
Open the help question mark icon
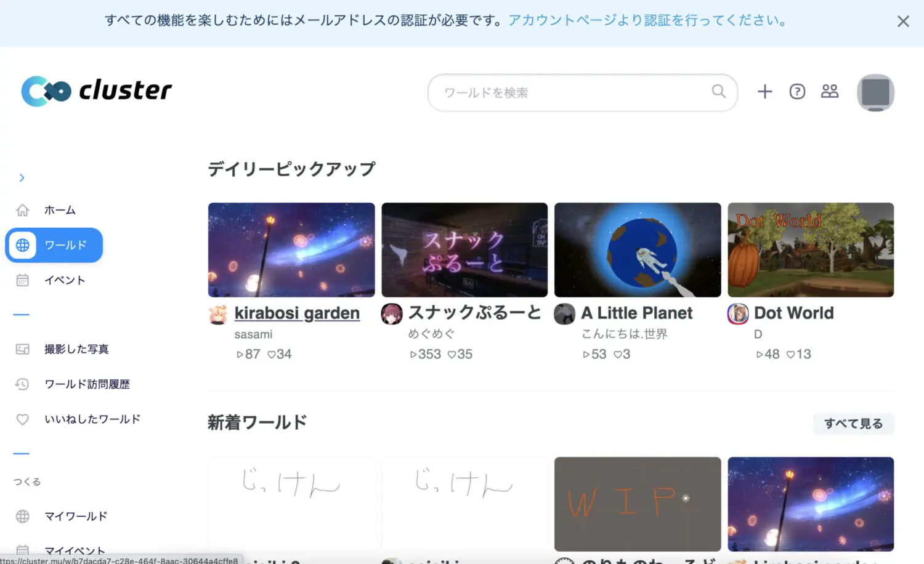(x=797, y=92)
